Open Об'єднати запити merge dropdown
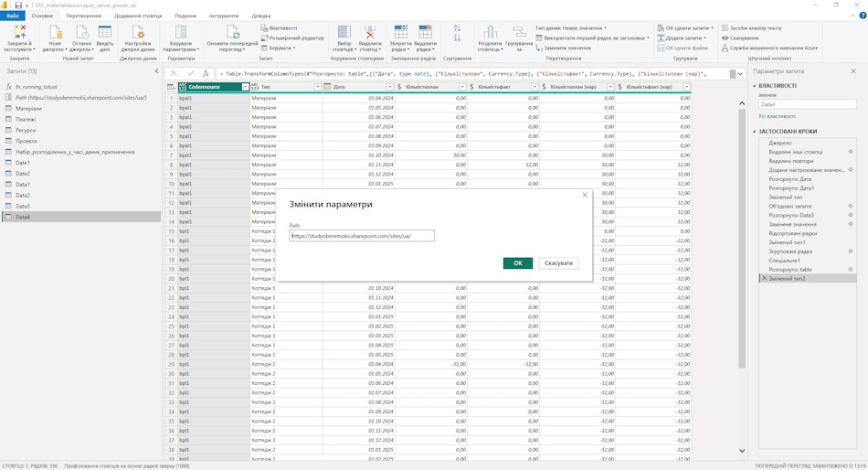 click(685, 27)
